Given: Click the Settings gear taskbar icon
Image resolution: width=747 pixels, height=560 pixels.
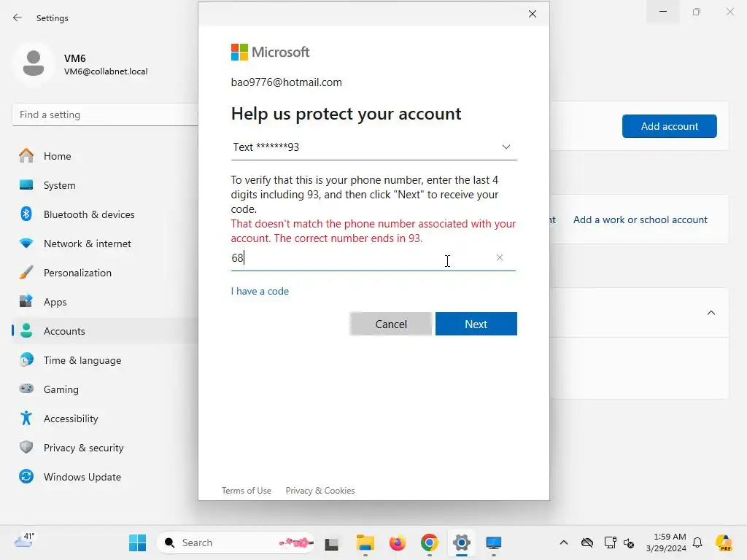Looking at the screenshot, I should coord(462,542).
